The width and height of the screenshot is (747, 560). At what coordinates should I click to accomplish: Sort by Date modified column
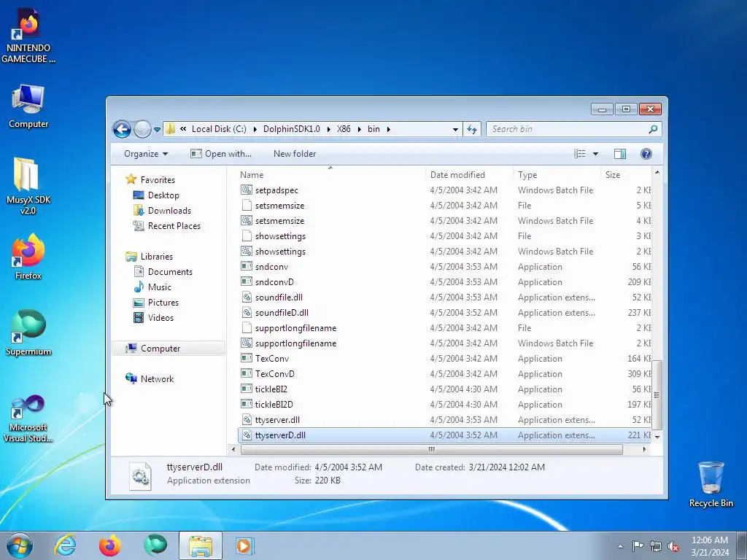coord(469,175)
